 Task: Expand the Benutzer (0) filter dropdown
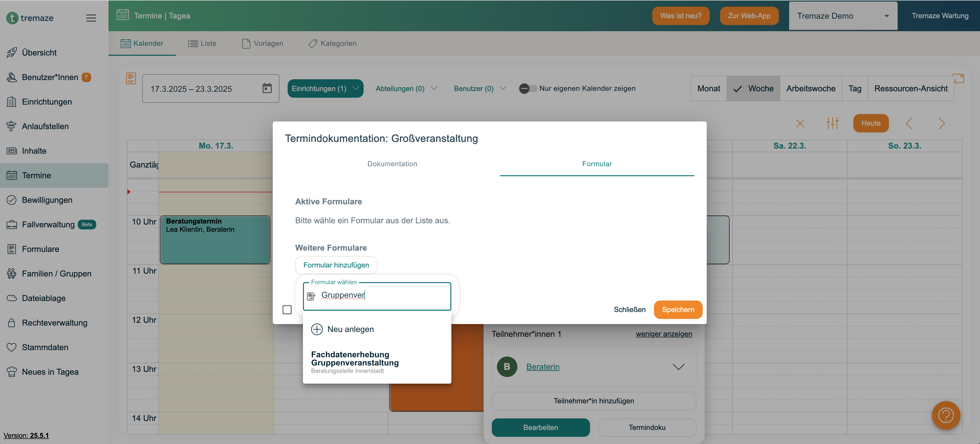[480, 88]
